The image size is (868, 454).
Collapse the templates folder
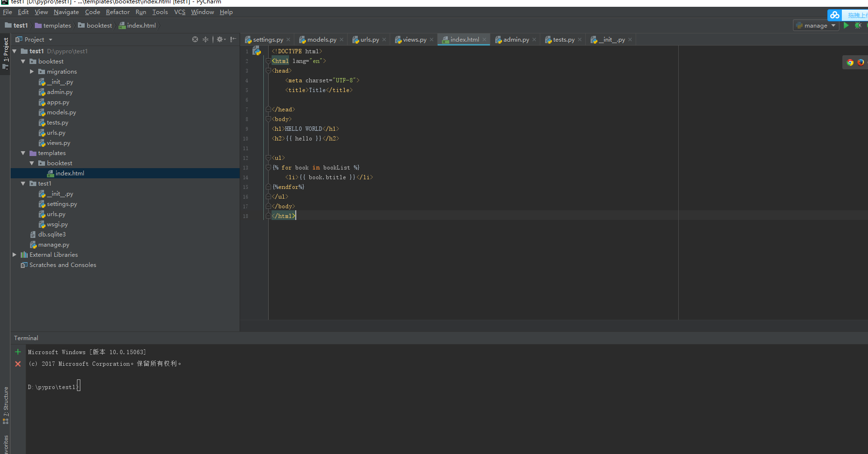click(x=23, y=153)
